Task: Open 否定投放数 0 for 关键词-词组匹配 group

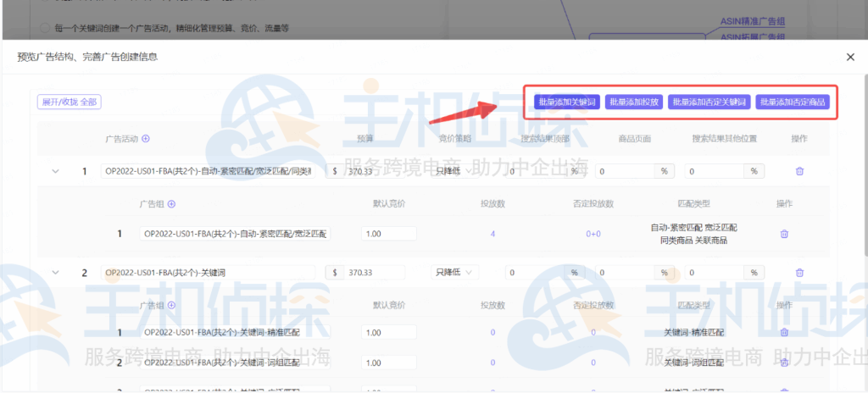Action: (x=593, y=363)
